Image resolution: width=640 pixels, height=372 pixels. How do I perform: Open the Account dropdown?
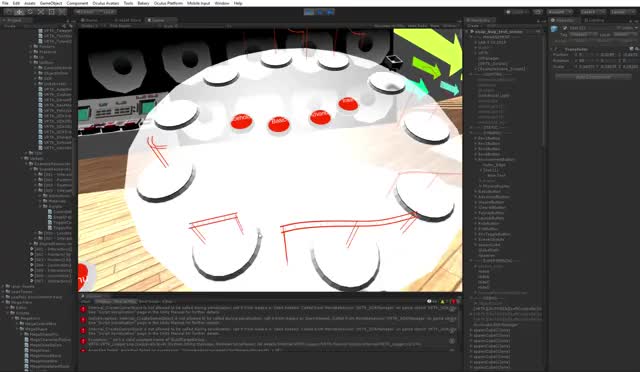point(560,12)
